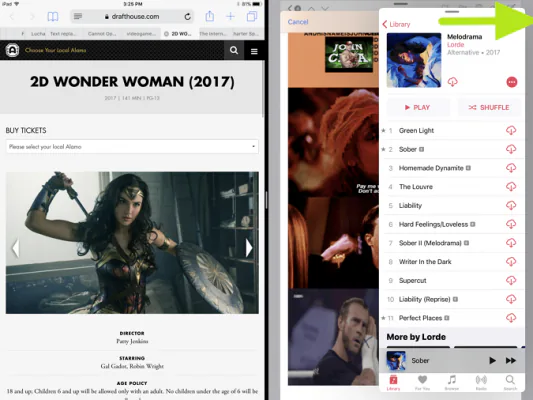This screenshot has width=533, height=400.
Task: Select the For You heart tab
Action: (x=422, y=382)
